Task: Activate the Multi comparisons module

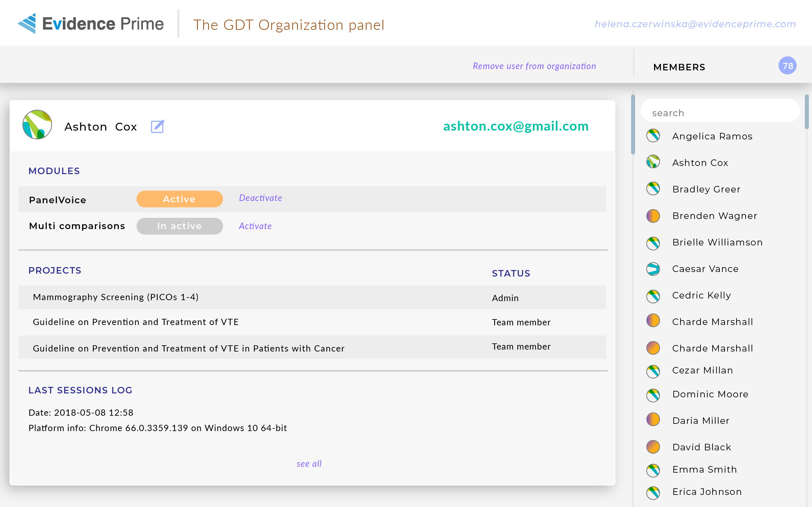Action: pos(255,226)
